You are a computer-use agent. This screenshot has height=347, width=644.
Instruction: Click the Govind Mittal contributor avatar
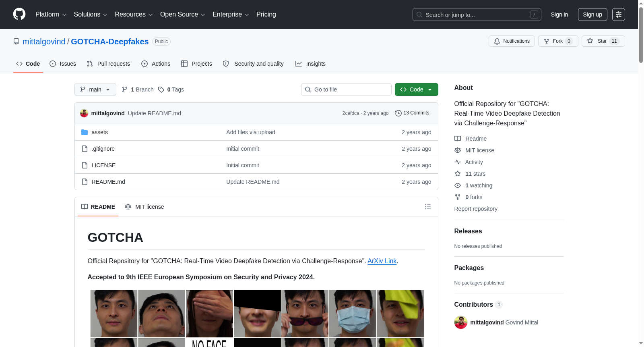click(461, 322)
